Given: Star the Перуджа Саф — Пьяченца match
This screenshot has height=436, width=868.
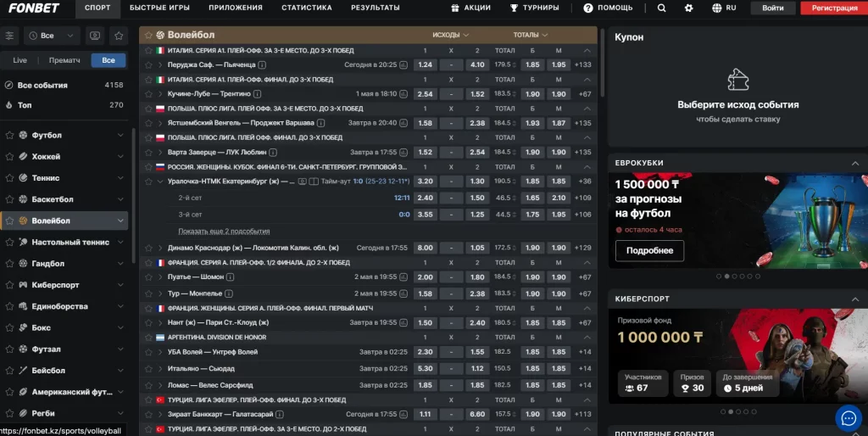Looking at the screenshot, I should pos(148,64).
